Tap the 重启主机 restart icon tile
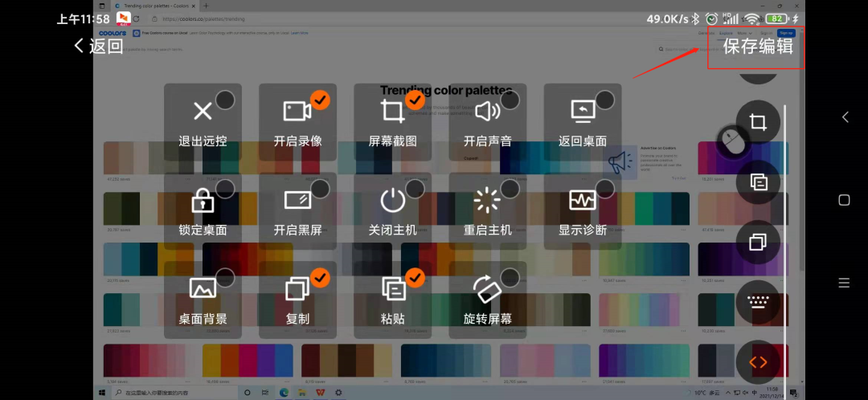 (x=488, y=210)
